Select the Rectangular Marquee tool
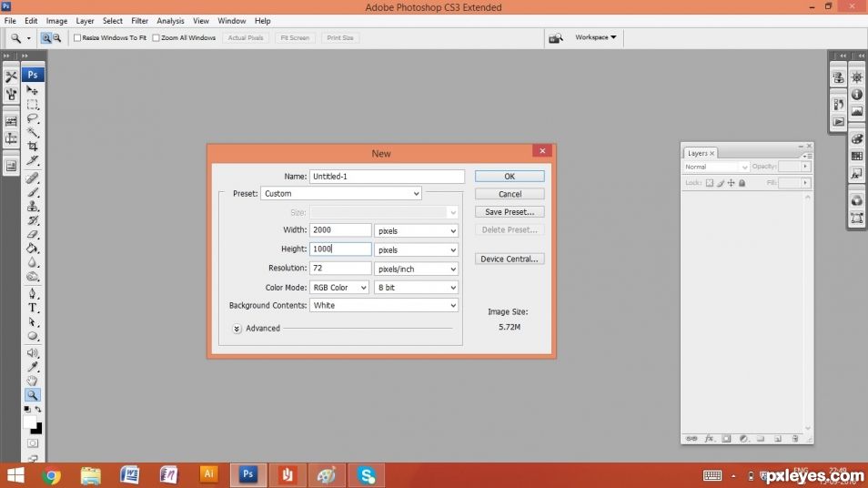 tap(32, 104)
